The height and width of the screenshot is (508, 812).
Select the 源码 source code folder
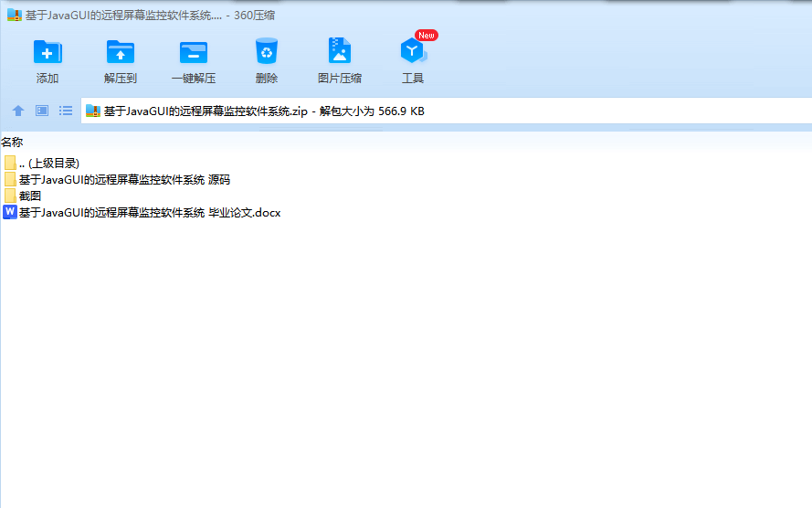[x=117, y=180]
